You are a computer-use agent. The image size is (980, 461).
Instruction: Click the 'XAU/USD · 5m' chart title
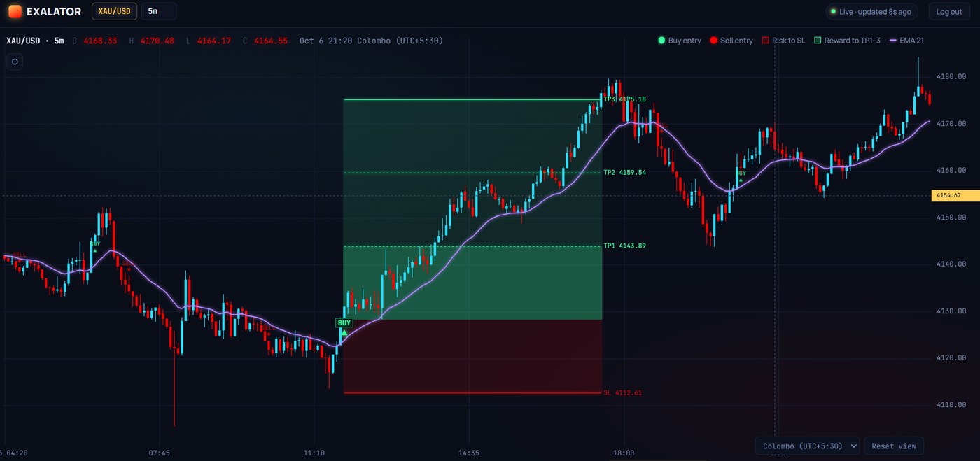(x=35, y=41)
